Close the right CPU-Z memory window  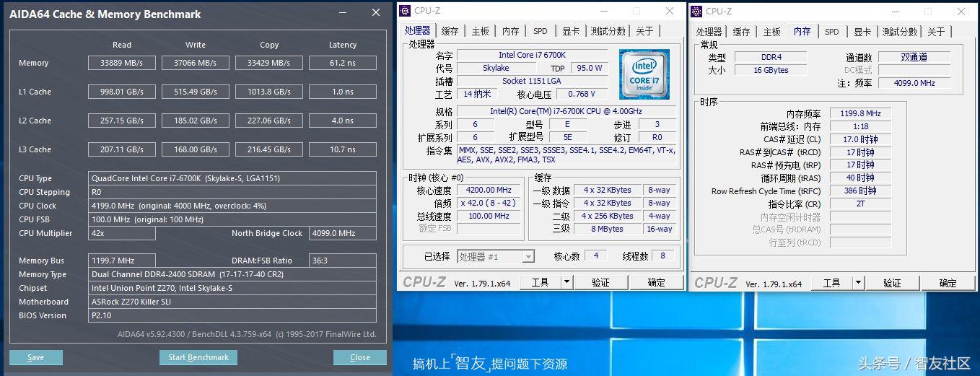[961, 11]
